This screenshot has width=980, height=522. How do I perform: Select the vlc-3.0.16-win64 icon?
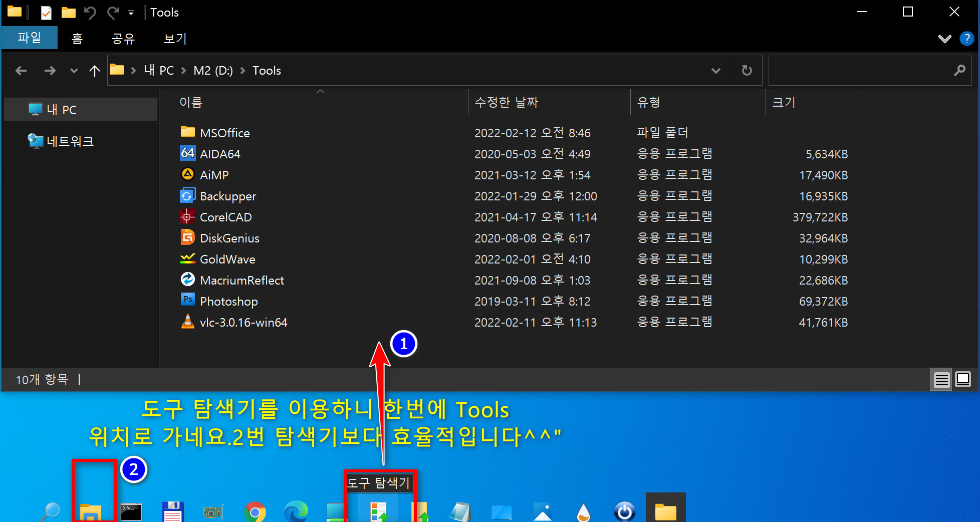coord(187,321)
